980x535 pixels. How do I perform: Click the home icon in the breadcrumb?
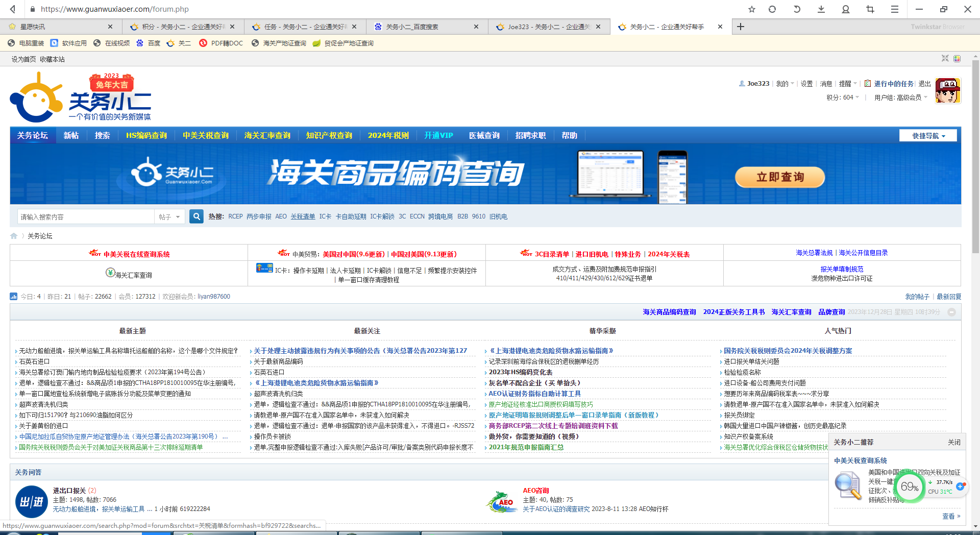click(14, 236)
